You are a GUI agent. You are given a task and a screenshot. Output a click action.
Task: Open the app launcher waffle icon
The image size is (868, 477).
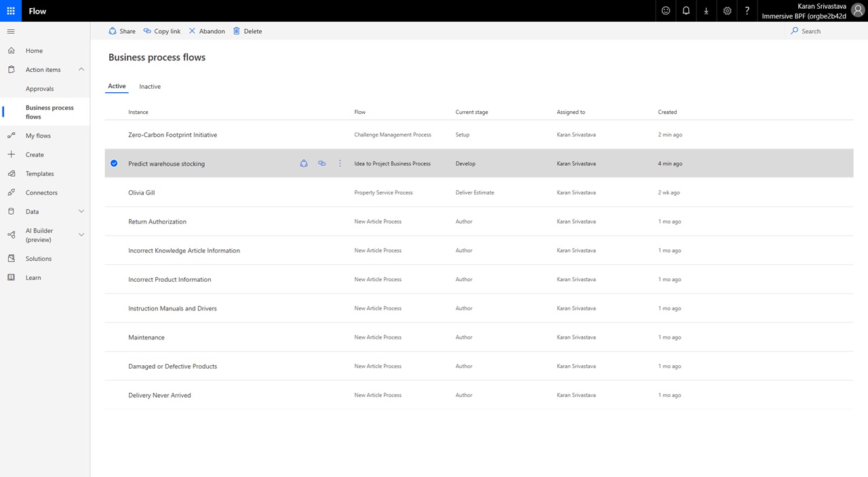(x=10, y=10)
